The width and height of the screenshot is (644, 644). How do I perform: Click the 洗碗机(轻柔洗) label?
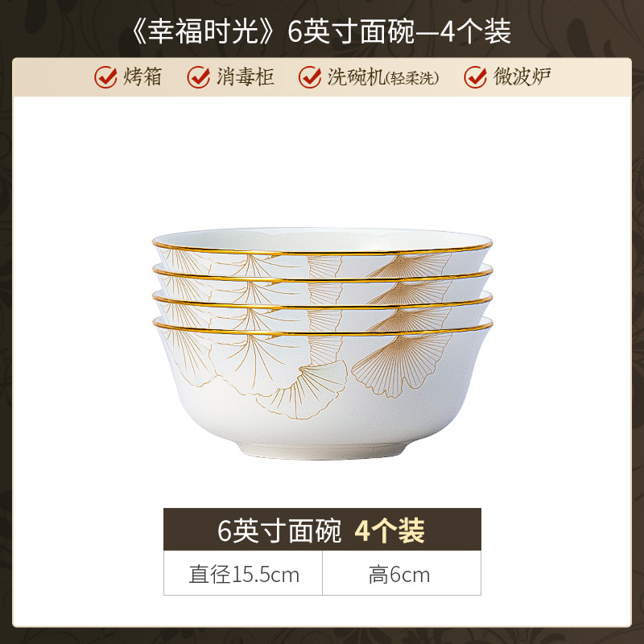(383, 76)
